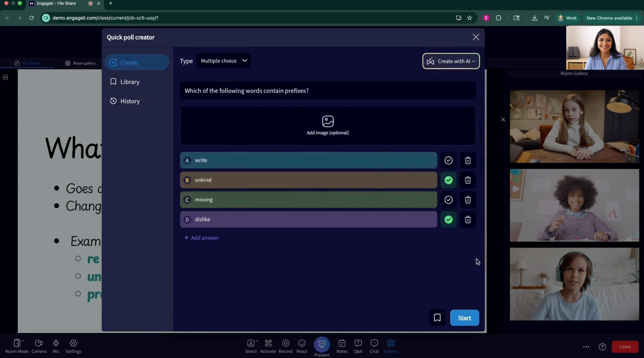The height and width of the screenshot is (358, 644).
Task: Click Start to launch the poll
Action: click(x=464, y=318)
